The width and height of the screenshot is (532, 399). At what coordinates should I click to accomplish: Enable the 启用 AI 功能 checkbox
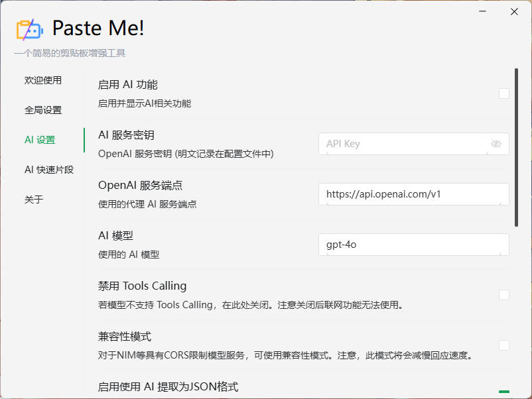pos(504,93)
